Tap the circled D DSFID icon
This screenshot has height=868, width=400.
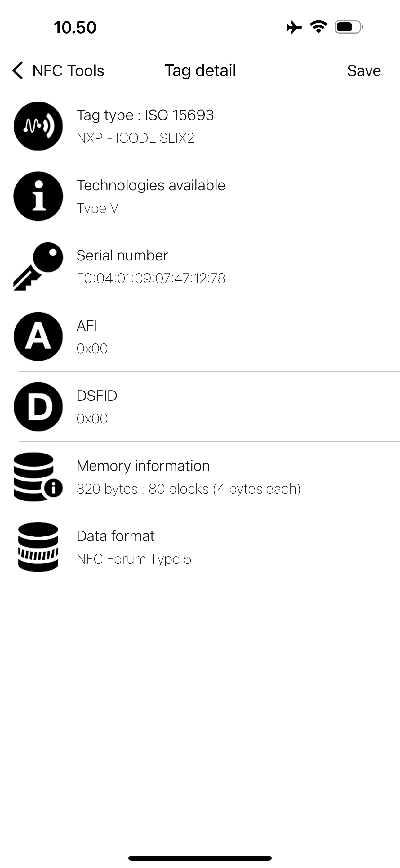[38, 406]
